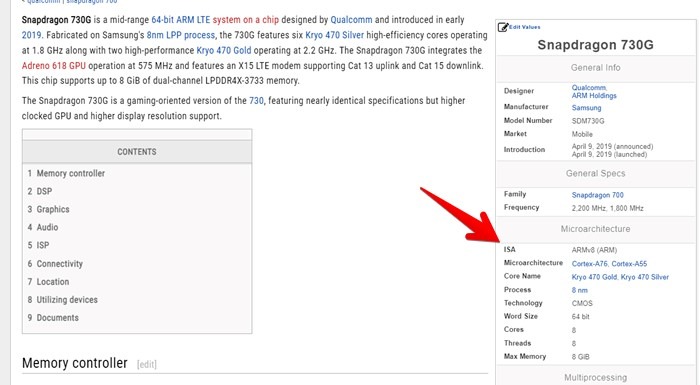Jump to Location section in contents
700x385 pixels.
(x=48, y=282)
